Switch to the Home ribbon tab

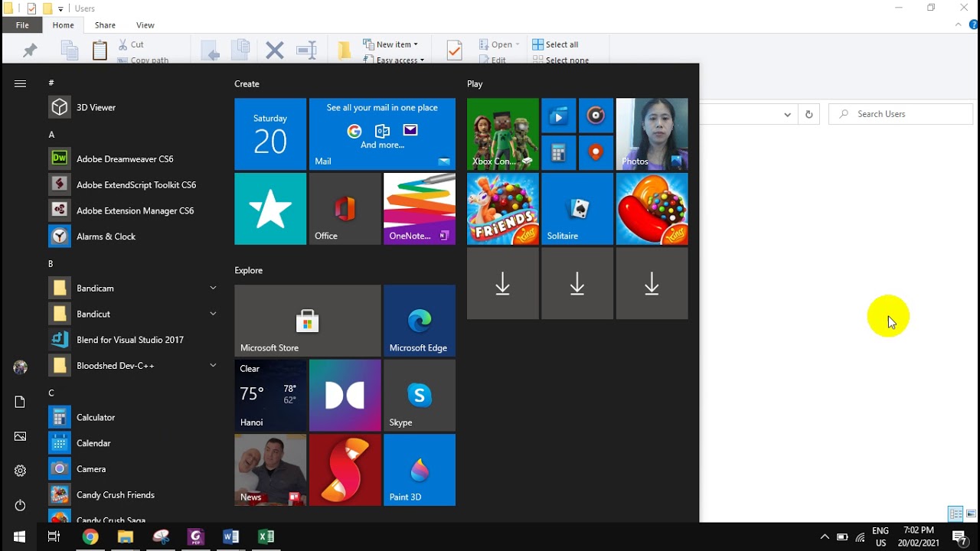(64, 25)
